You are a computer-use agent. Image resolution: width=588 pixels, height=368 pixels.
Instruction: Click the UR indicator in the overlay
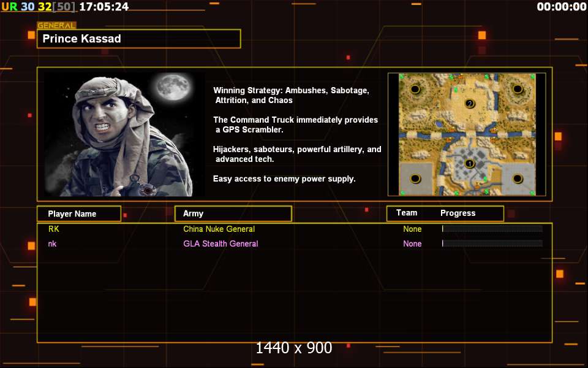coord(9,7)
